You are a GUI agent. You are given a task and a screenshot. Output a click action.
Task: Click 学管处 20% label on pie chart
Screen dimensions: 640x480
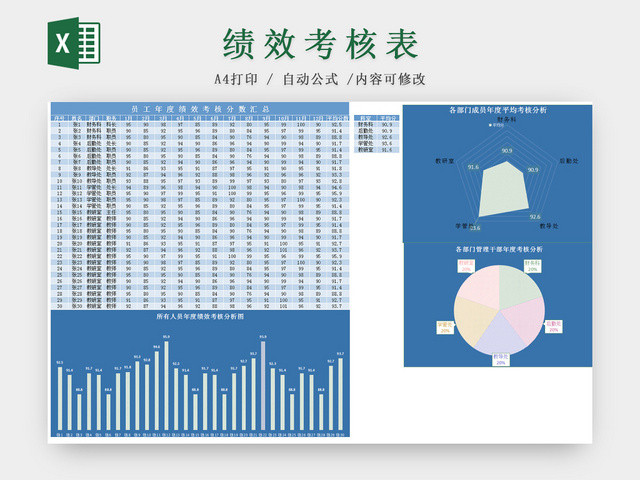tap(445, 327)
